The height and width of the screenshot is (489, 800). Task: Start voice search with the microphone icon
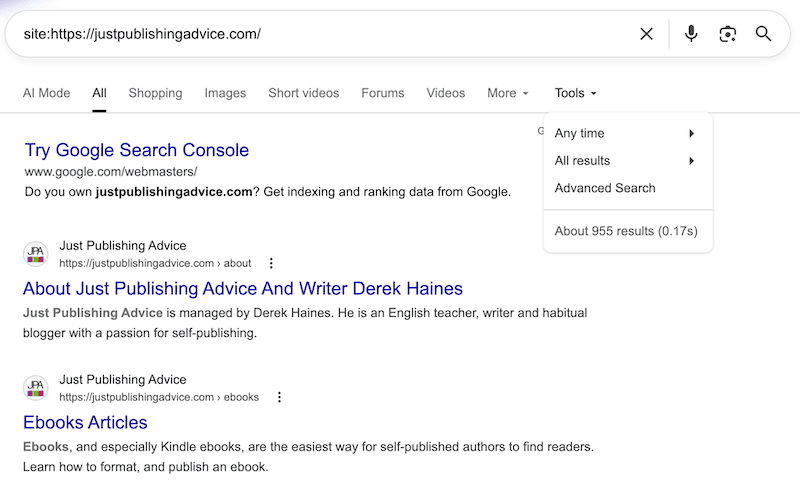(691, 34)
